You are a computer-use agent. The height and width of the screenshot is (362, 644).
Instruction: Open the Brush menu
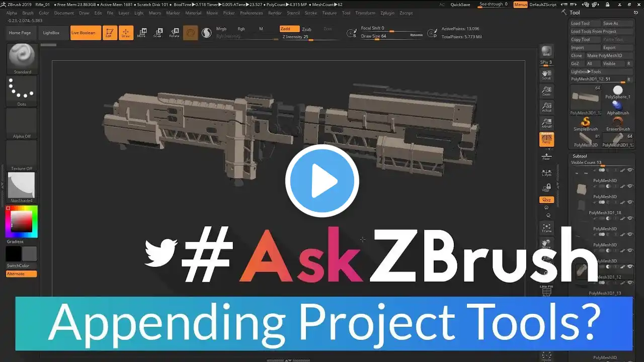click(x=28, y=13)
